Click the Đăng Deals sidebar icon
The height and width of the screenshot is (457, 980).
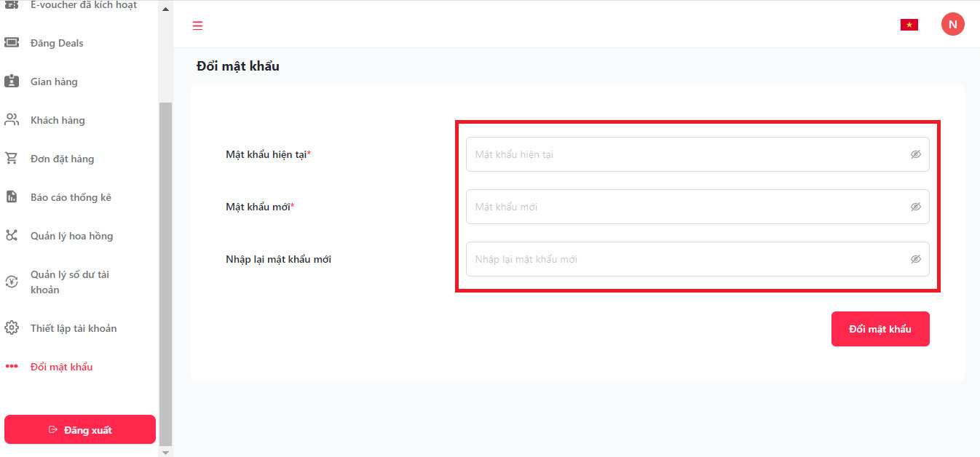pos(12,43)
